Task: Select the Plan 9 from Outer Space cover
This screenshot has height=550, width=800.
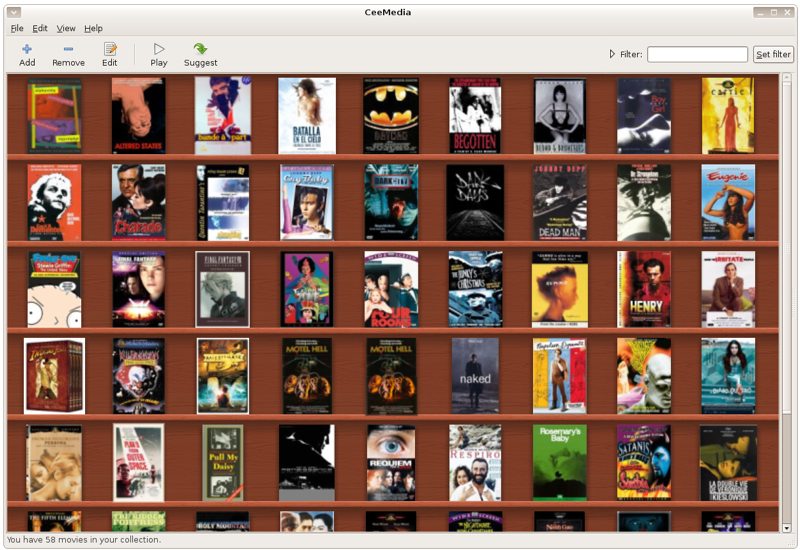Action: [x=138, y=462]
